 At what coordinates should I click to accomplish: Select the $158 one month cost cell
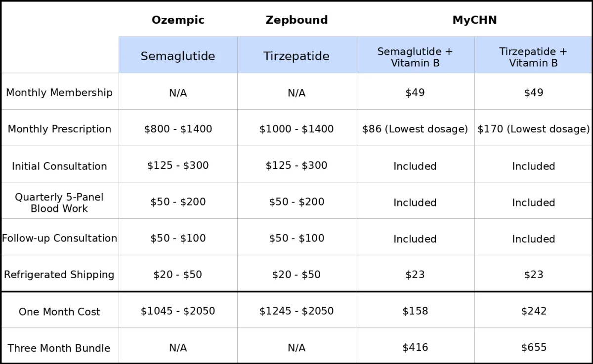(x=415, y=311)
